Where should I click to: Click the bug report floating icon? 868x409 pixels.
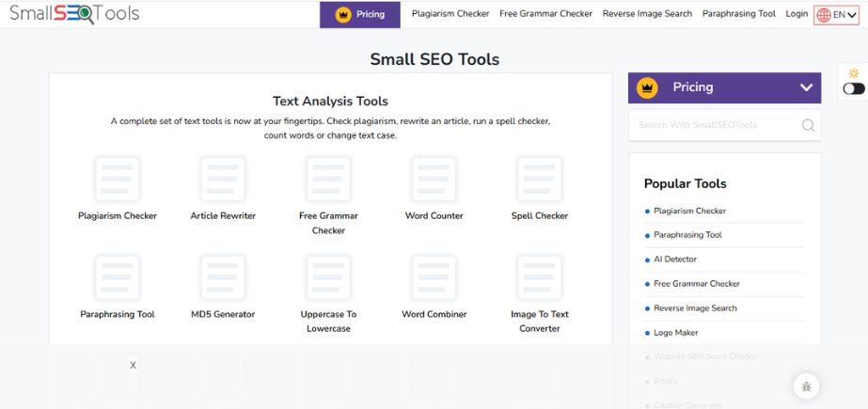click(806, 386)
